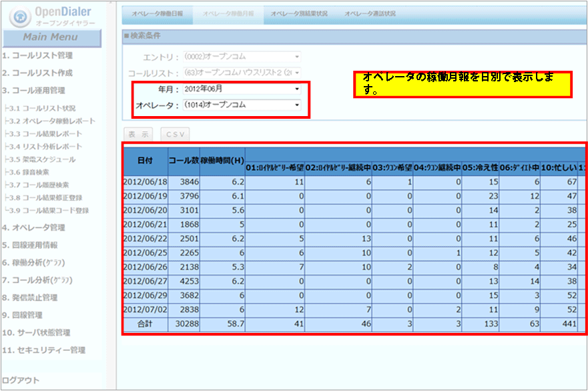The image size is (588, 391).
Task: Click the コール数 column header
Action: click(x=184, y=161)
